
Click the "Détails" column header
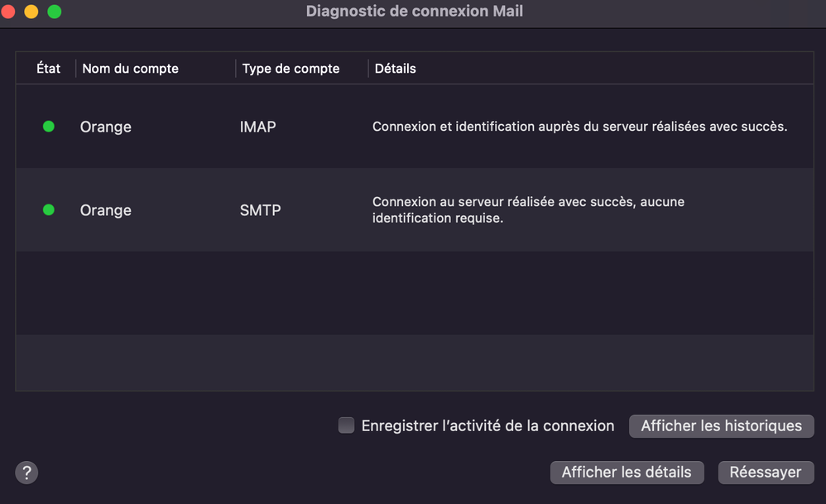396,69
